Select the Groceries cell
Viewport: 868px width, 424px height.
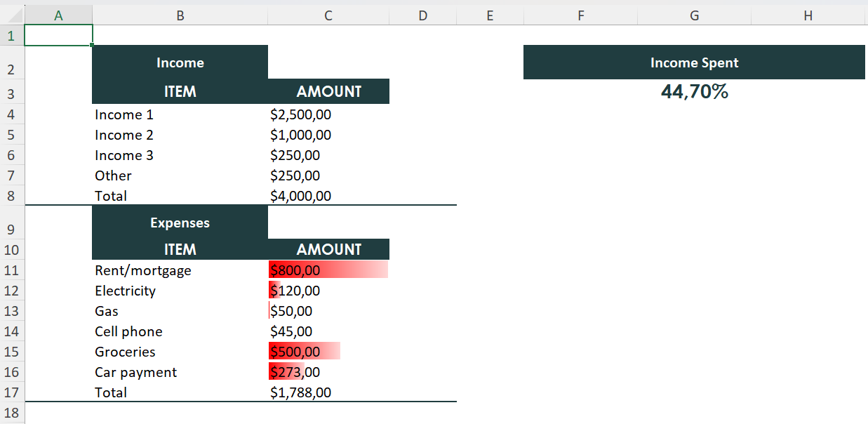(180, 352)
